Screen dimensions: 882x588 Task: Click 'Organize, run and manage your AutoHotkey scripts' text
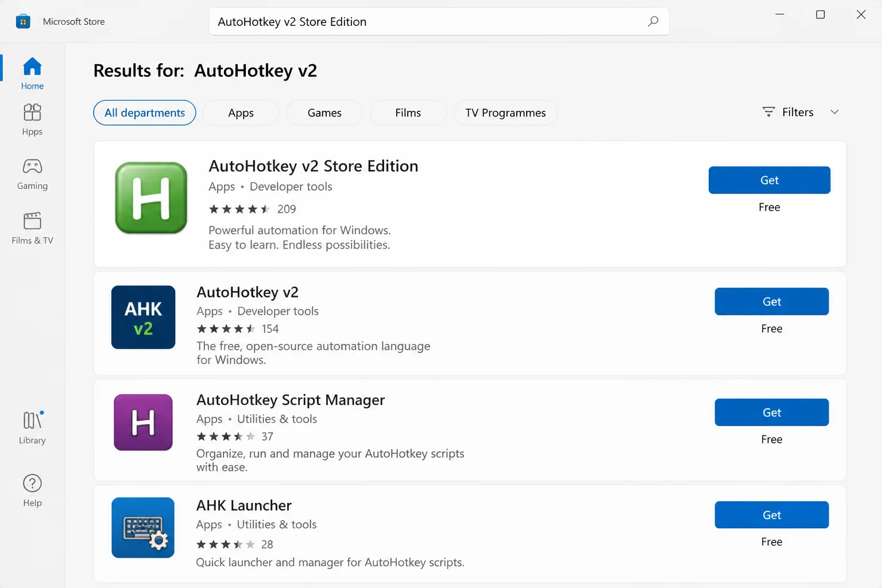pyautogui.click(x=330, y=454)
